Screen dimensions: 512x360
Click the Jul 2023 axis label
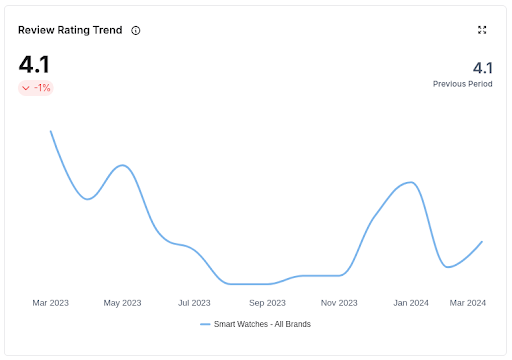coord(194,303)
